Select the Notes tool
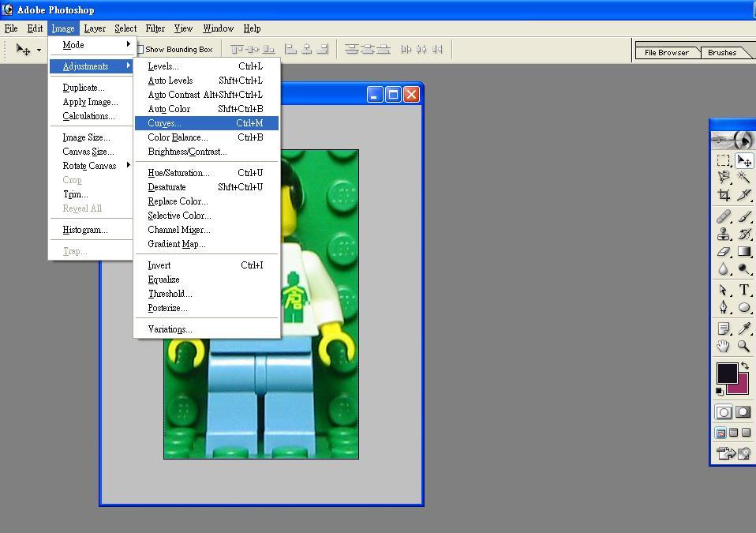The image size is (756, 533). pos(723,328)
